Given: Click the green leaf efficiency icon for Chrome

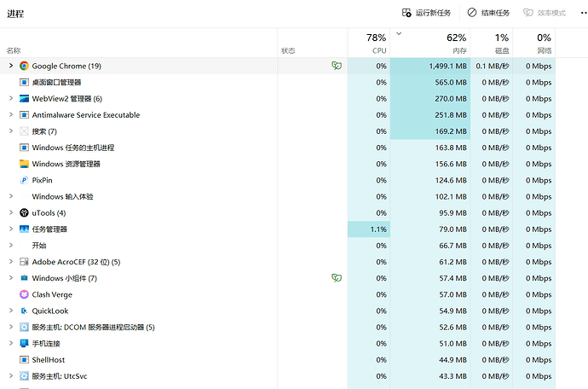Looking at the screenshot, I should [337, 66].
